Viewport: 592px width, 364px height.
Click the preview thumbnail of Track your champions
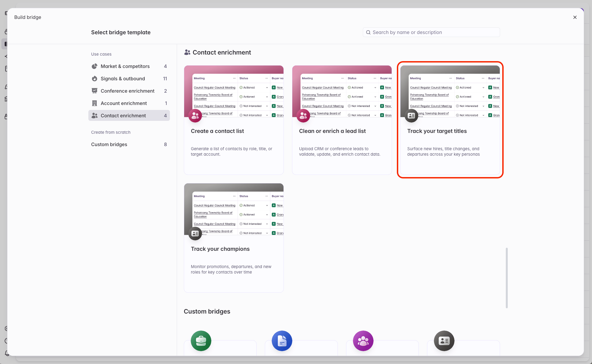[234, 209]
